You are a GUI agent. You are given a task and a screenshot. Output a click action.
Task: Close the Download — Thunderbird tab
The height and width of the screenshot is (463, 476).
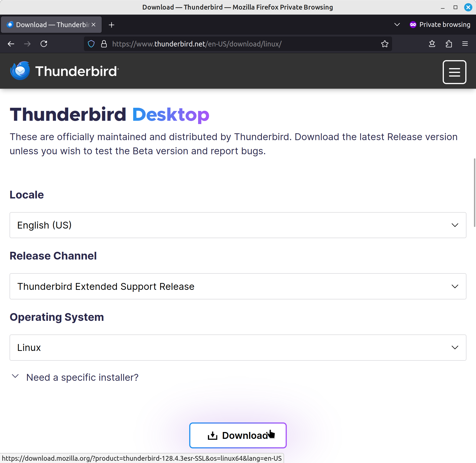[x=93, y=25]
